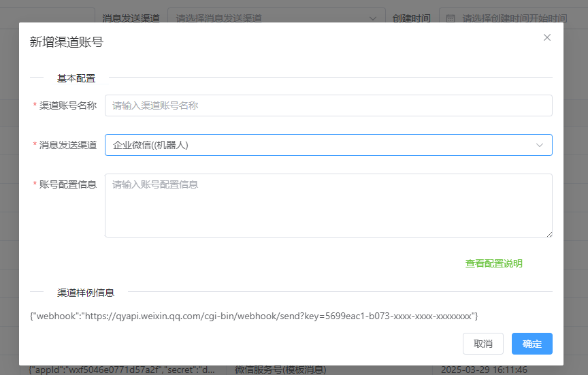588x375 pixels.
Task: Click the chevron arrow in 企业微信 dropdown
Action: (539, 145)
